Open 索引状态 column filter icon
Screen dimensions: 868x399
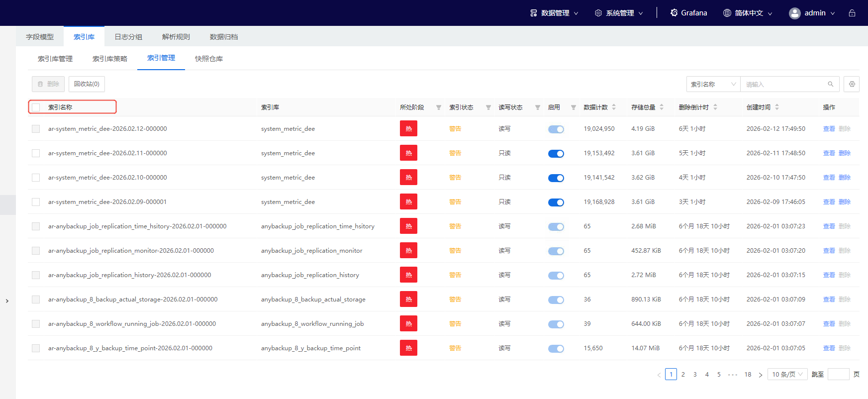point(488,107)
